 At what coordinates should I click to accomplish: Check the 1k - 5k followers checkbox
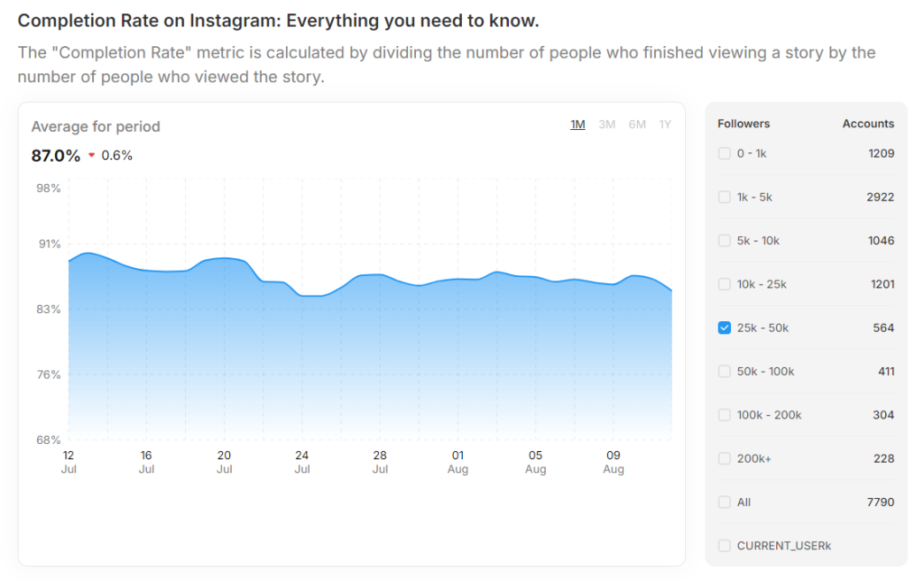click(x=725, y=197)
